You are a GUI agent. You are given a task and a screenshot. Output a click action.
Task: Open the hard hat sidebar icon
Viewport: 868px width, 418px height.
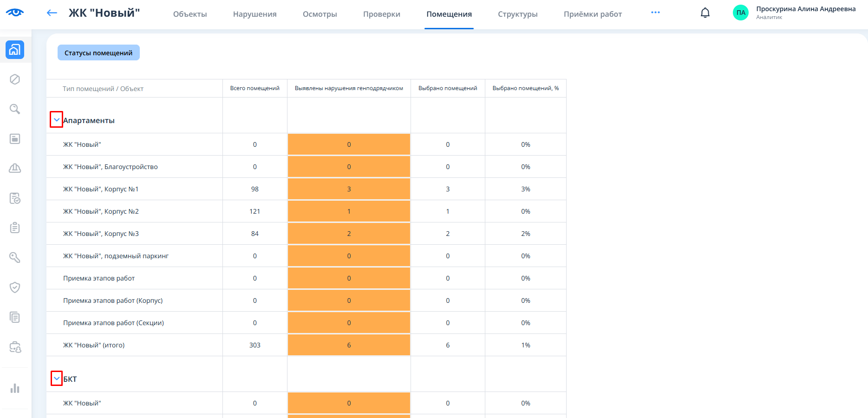click(x=15, y=168)
